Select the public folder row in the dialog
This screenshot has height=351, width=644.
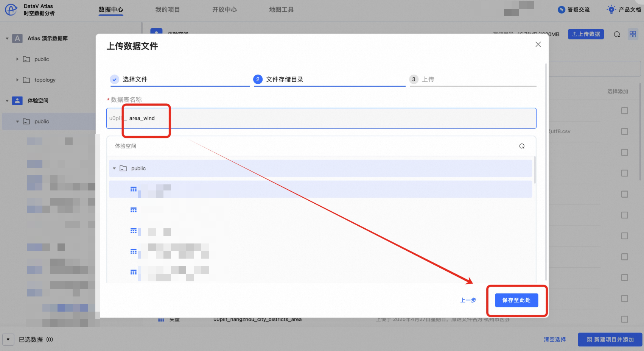click(320, 168)
